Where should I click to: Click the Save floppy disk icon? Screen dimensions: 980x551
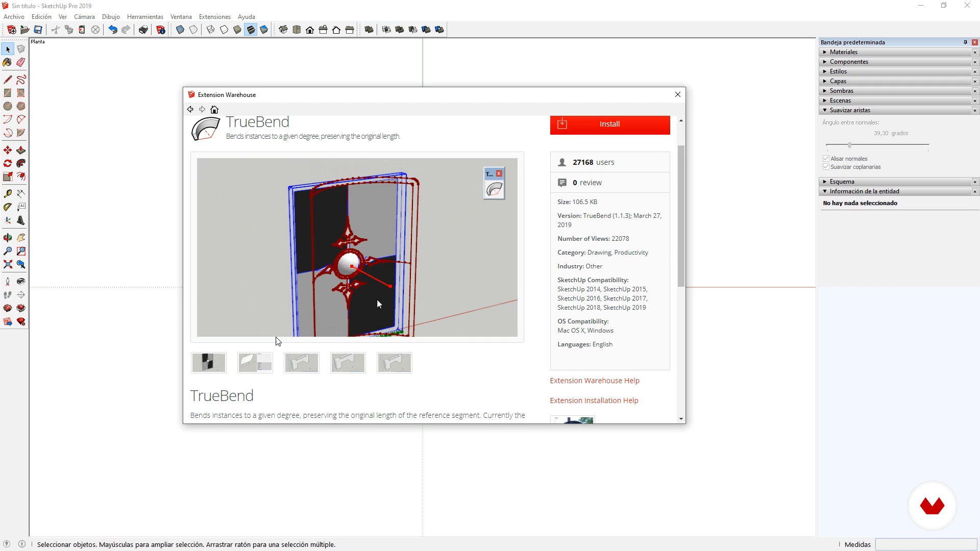[x=38, y=30]
